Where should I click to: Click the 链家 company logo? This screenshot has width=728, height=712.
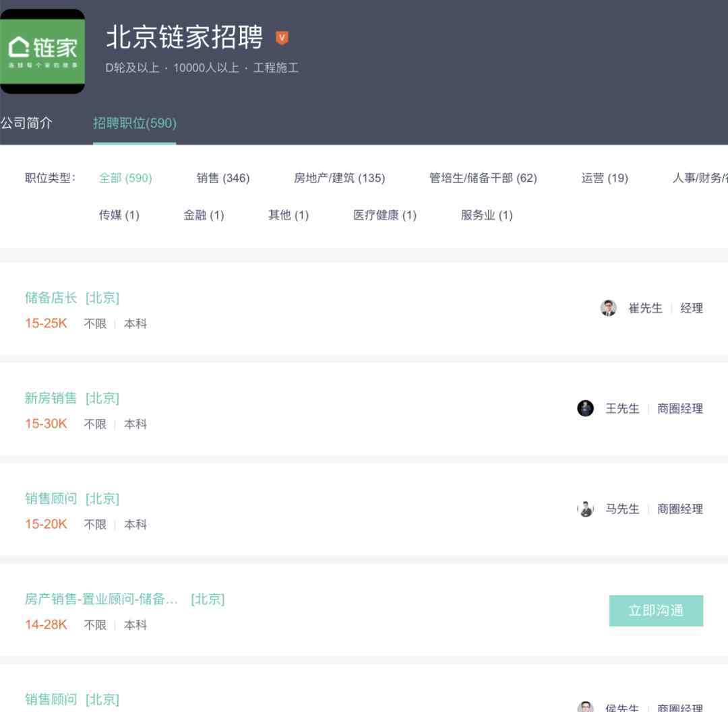[42, 51]
